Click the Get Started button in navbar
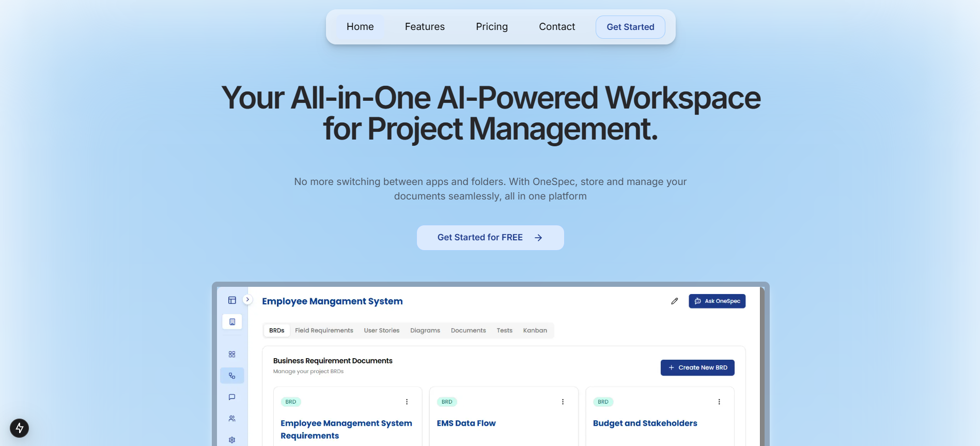The width and height of the screenshot is (980, 446). pos(630,27)
